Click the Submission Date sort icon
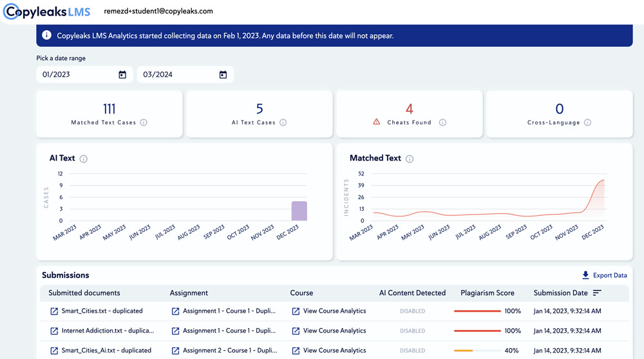644x359 pixels. [597, 293]
